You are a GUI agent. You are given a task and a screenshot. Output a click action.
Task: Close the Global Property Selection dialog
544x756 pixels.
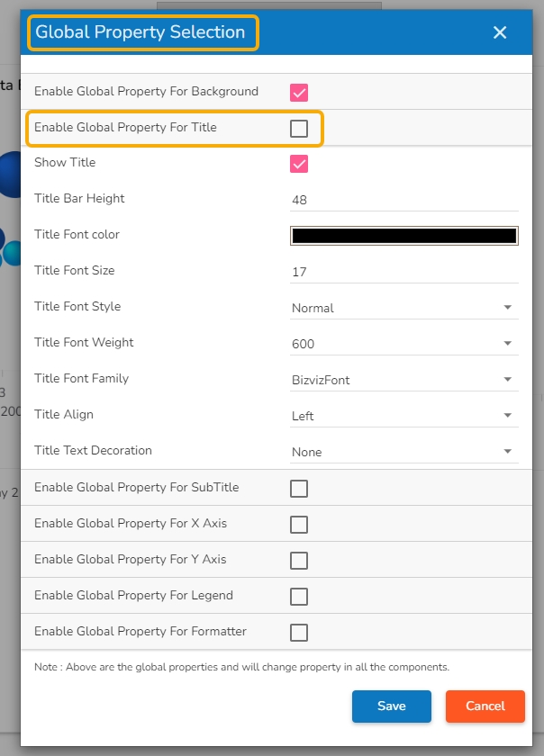point(500,32)
